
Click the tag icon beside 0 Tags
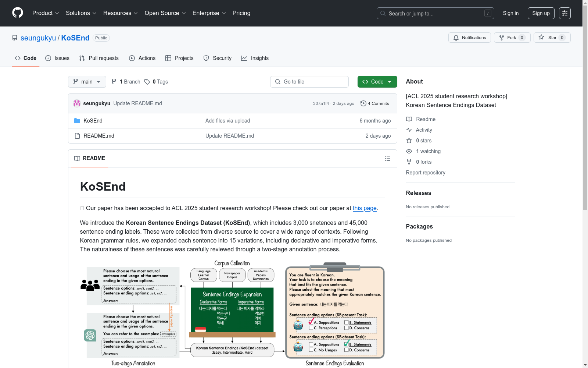(x=147, y=82)
